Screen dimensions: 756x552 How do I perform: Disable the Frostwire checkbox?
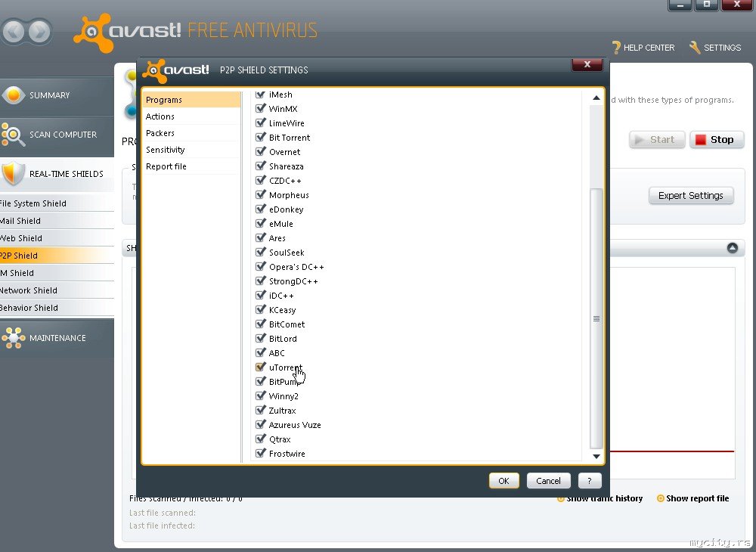261,453
